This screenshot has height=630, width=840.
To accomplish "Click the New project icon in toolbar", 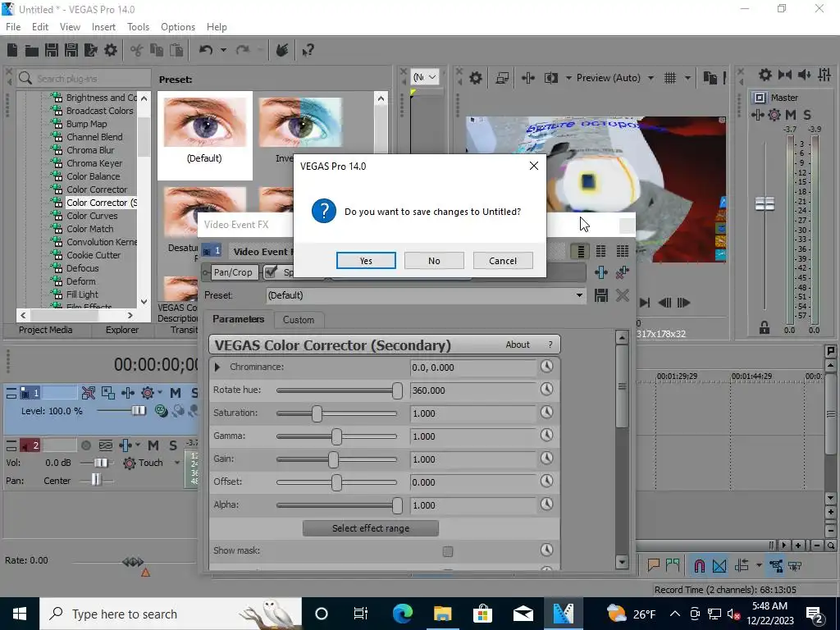I will 12,50.
